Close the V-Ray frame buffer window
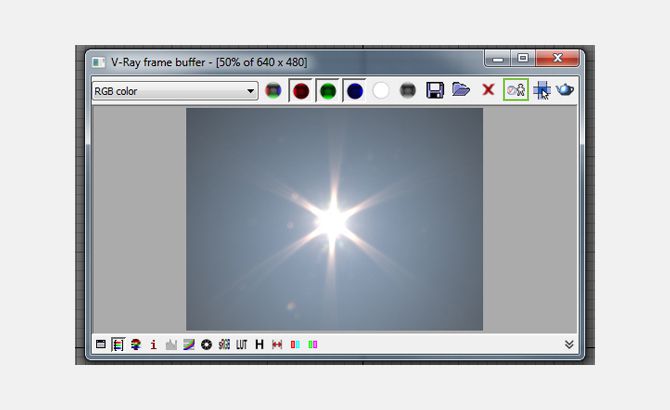 (557, 58)
